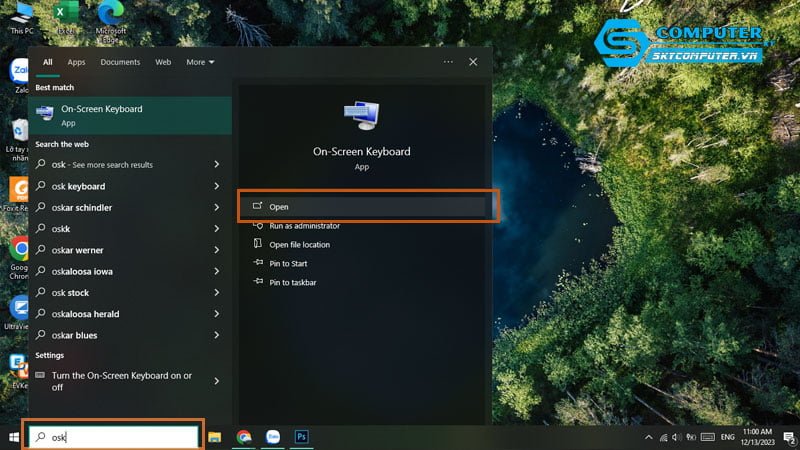Image resolution: width=800 pixels, height=450 pixels.
Task: Show hidden system tray icons
Action: pyautogui.click(x=648, y=437)
